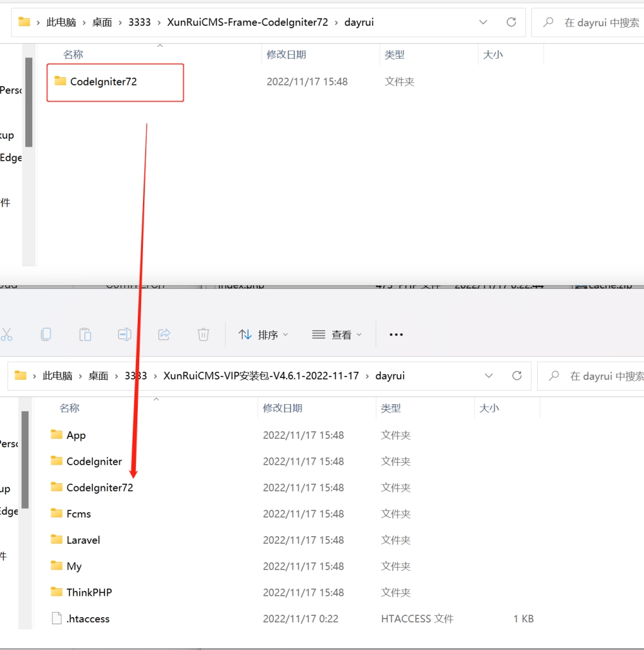Click the My folder icon
The height and width of the screenshot is (650, 644).
pyautogui.click(x=57, y=565)
